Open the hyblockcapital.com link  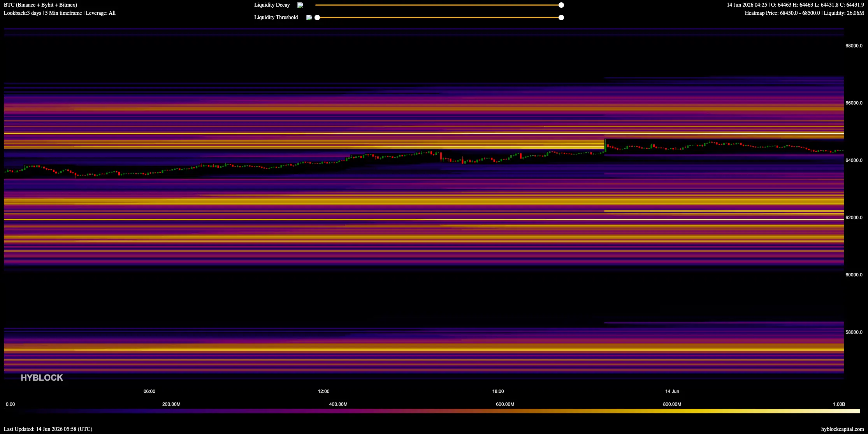click(842, 429)
